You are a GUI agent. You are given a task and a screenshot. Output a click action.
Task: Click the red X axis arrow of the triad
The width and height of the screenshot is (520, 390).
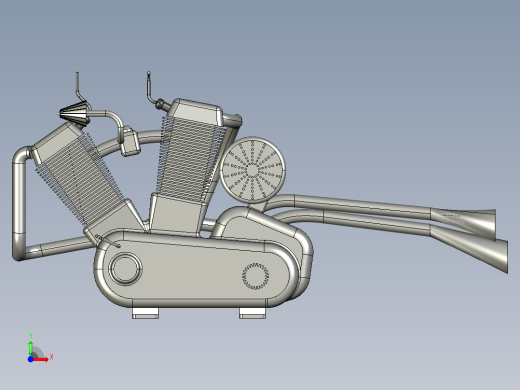pos(41,359)
